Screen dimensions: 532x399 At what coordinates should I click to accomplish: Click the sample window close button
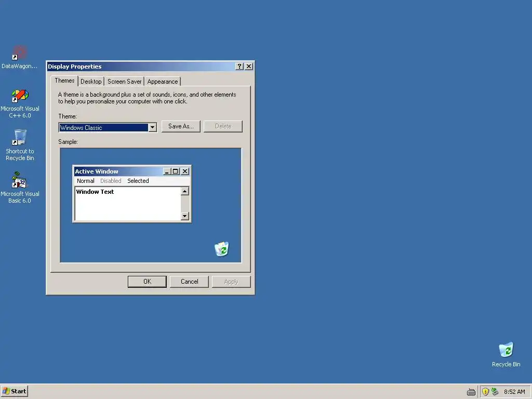[x=185, y=171]
